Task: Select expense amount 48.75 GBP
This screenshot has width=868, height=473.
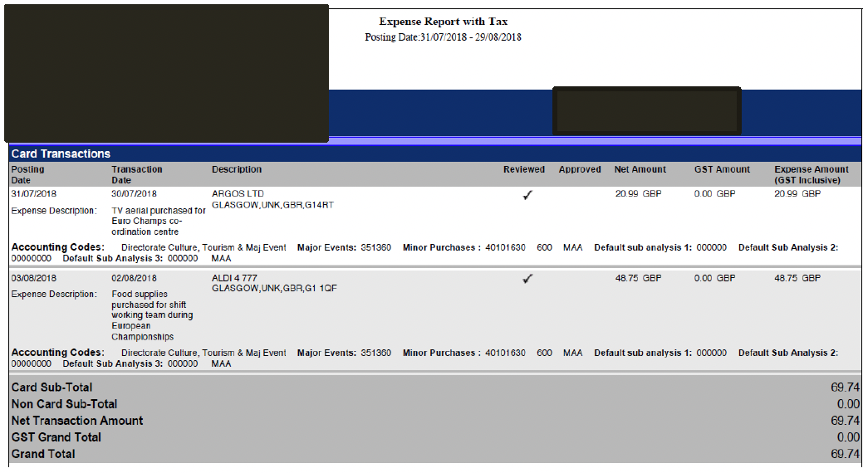Action: click(x=797, y=278)
